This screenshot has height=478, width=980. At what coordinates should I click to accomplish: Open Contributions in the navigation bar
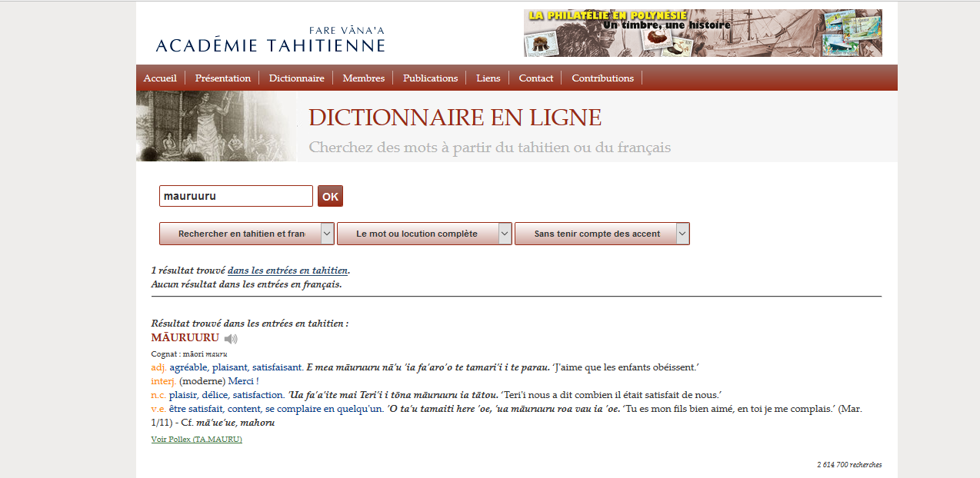pos(602,78)
